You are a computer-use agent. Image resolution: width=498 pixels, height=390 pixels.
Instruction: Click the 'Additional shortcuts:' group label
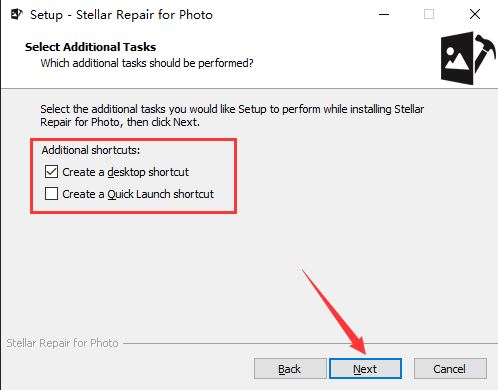91,150
